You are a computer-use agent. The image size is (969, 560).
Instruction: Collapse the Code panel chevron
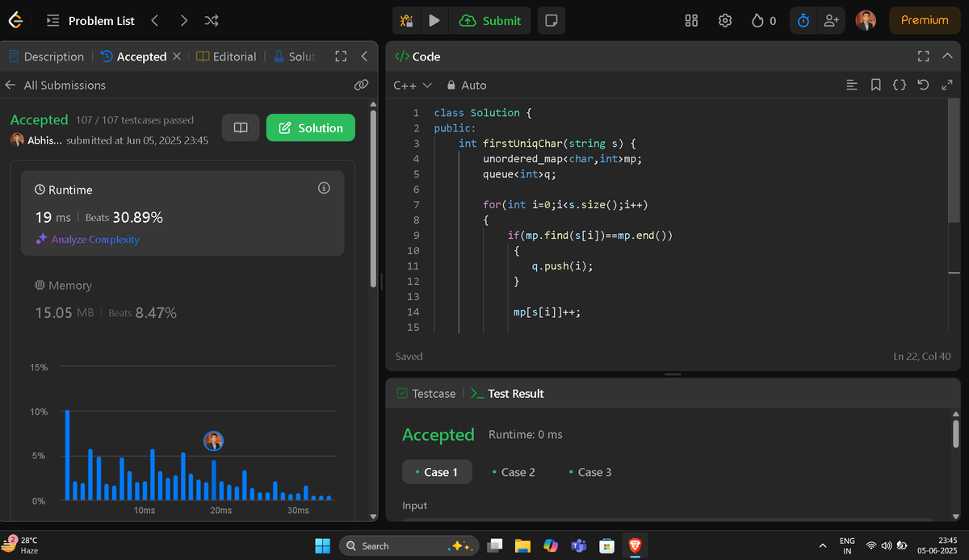coord(947,56)
